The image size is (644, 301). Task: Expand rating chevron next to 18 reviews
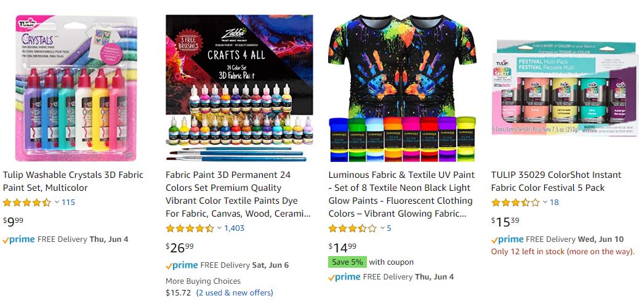click(545, 202)
